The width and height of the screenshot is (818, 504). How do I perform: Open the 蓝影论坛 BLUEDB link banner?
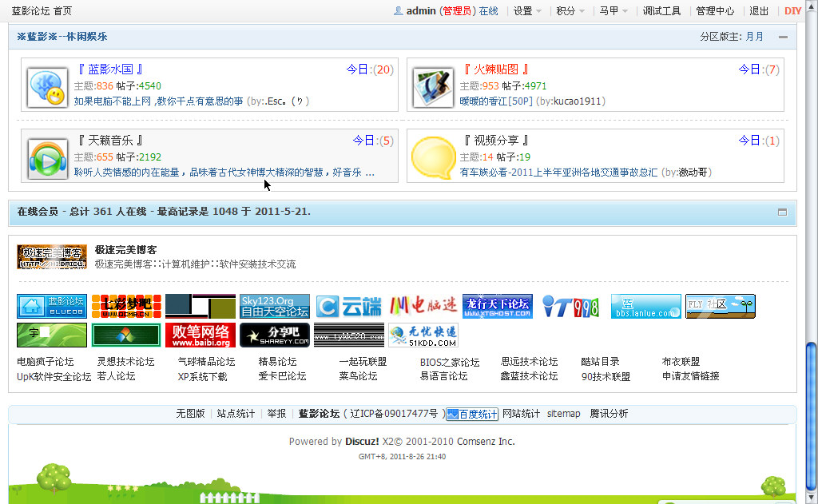(x=52, y=306)
